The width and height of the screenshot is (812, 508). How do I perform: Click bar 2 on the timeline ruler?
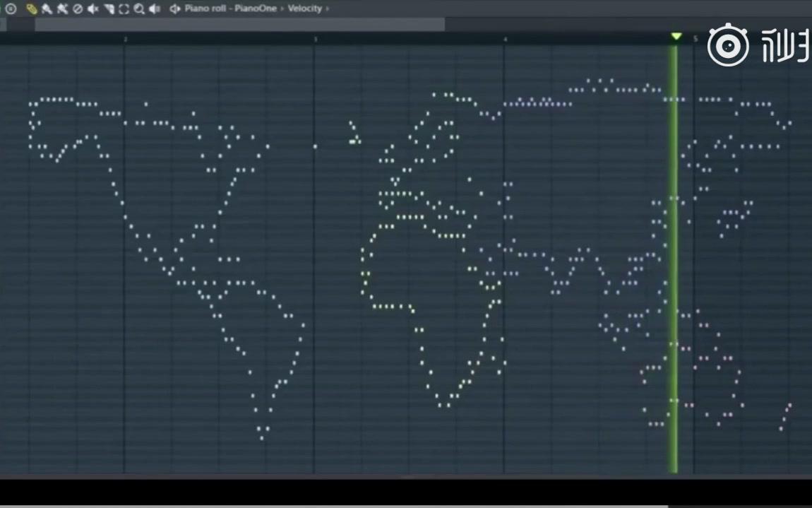(x=125, y=40)
